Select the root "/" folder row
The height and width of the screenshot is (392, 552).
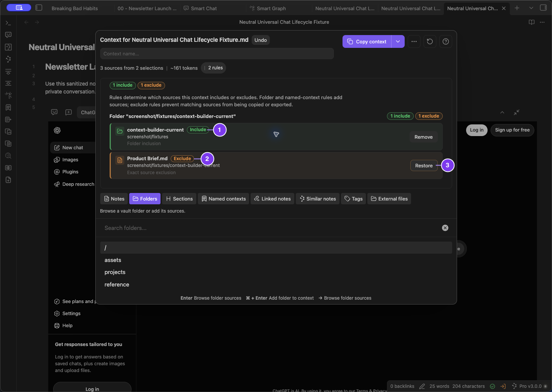tap(276, 248)
